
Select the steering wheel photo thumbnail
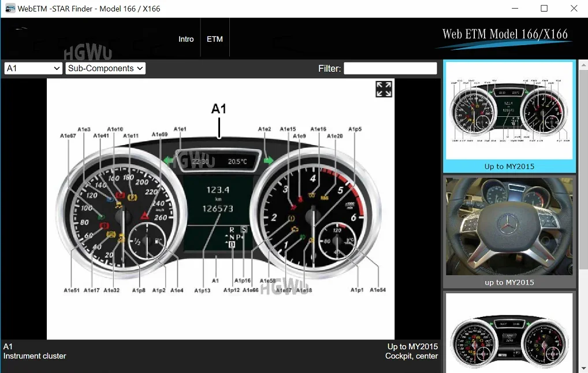pos(509,227)
